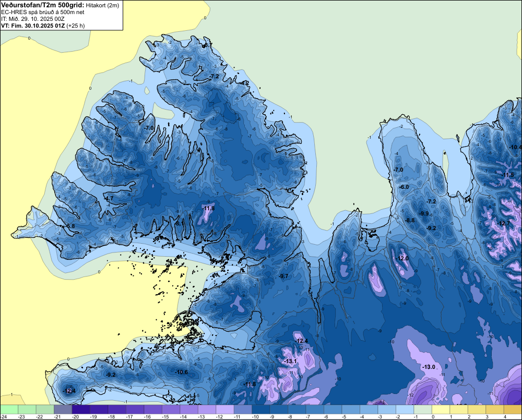Click the -9.7 temperature value on the map
Screen dimensions: 522x420
point(283,276)
